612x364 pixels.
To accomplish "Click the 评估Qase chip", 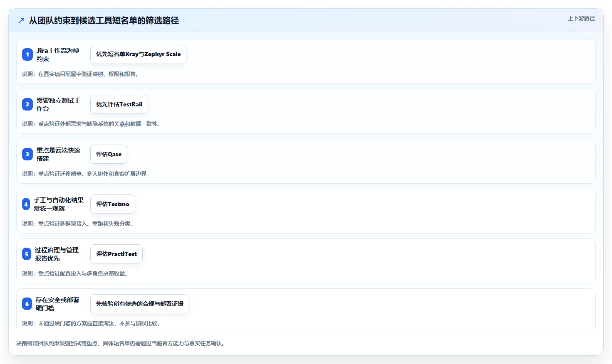I will tap(109, 154).
